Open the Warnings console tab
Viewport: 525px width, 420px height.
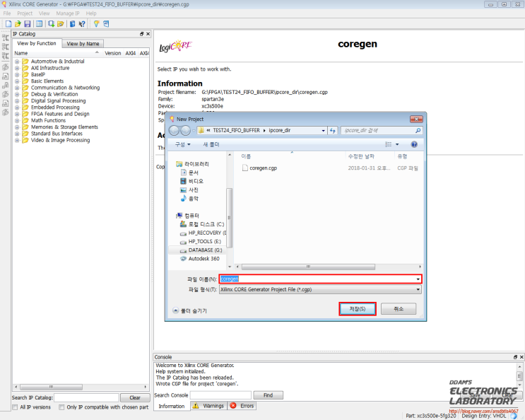[209, 406]
